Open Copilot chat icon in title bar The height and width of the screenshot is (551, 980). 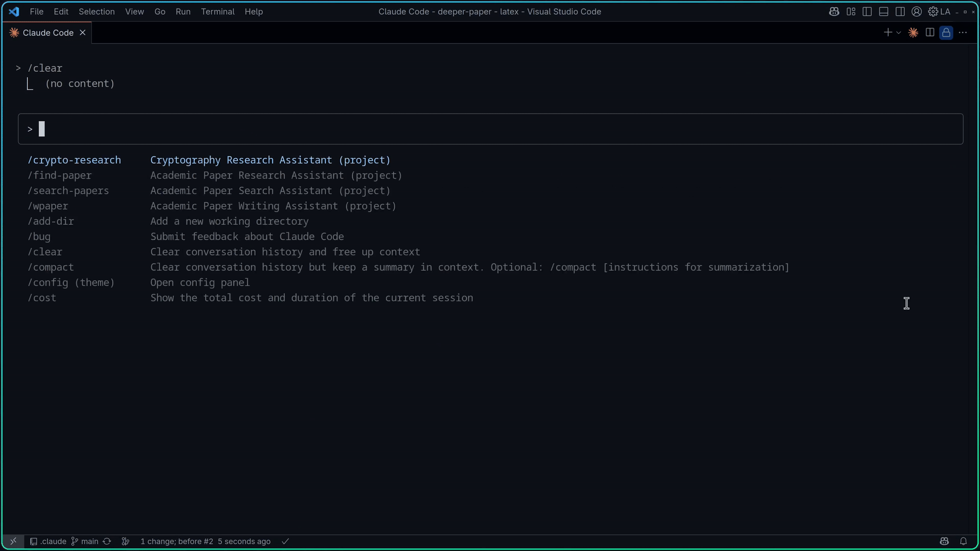(x=834, y=11)
